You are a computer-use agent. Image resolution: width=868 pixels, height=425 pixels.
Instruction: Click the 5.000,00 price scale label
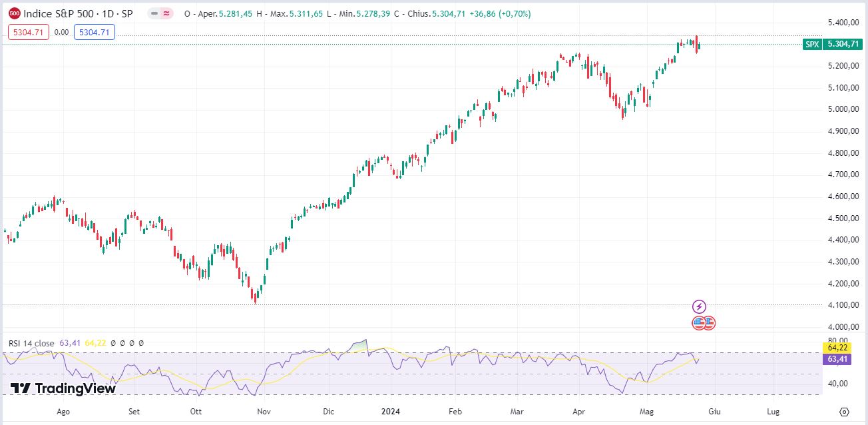(x=845, y=109)
